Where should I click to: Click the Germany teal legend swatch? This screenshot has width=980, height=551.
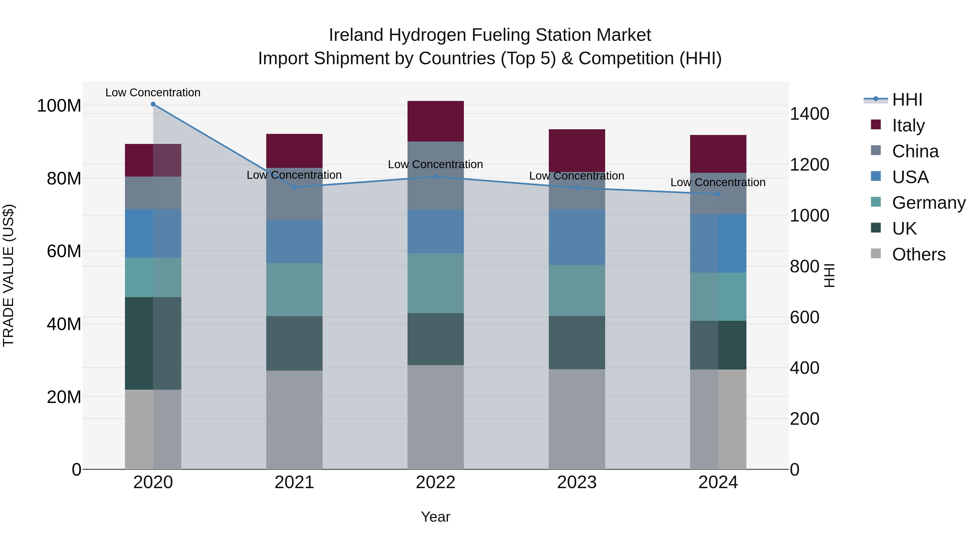point(876,202)
